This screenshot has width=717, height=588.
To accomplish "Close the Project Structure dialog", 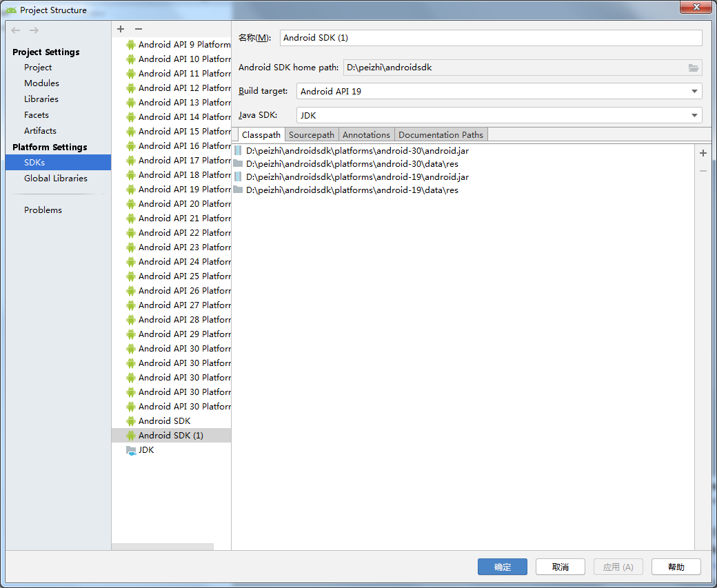I will point(696,7).
